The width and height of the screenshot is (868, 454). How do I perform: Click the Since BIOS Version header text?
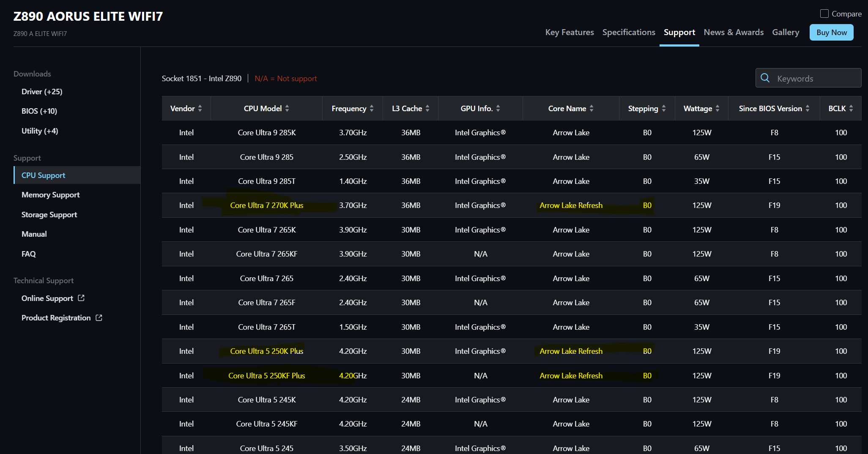(x=770, y=108)
